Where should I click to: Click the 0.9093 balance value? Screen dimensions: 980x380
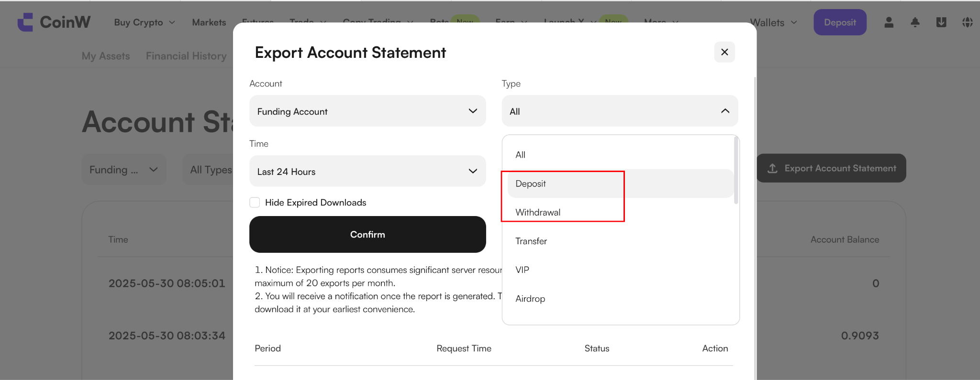[860, 336]
